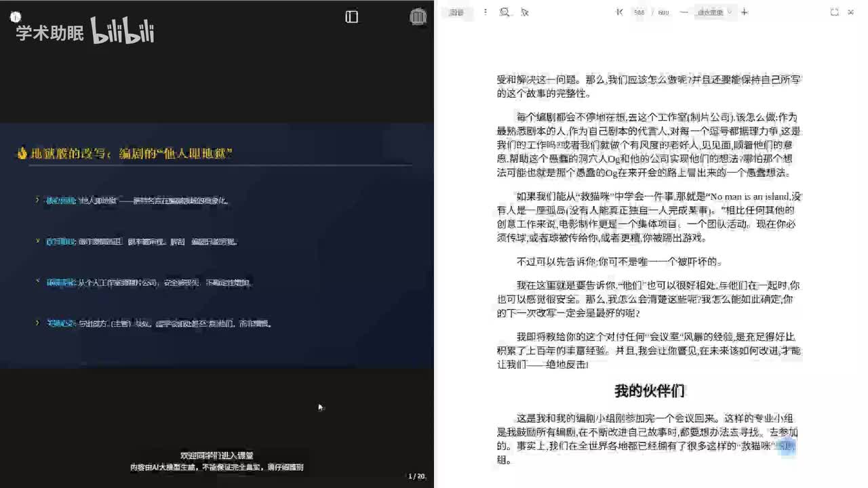Open the three-dot more options menu
The height and width of the screenshot is (488, 868).
pyautogui.click(x=485, y=12)
